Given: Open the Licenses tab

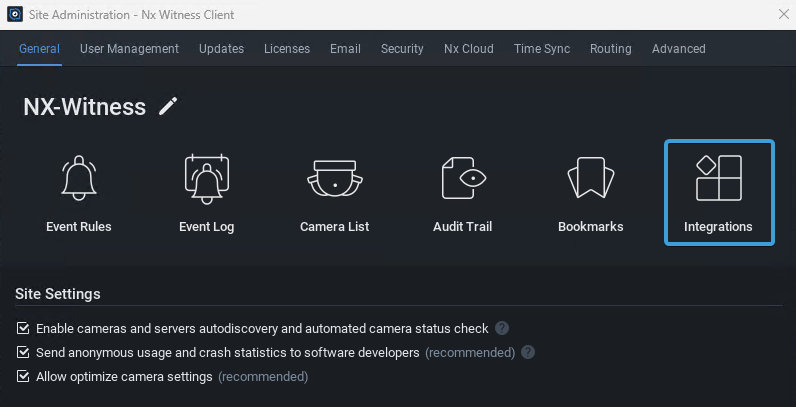Looking at the screenshot, I should click(x=287, y=49).
